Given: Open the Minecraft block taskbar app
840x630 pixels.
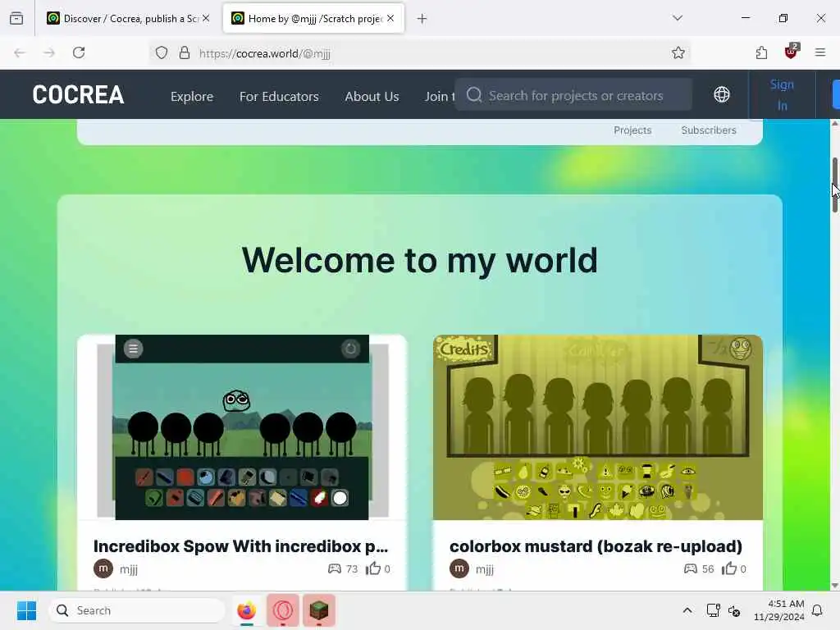Looking at the screenshot, I should coord(319,610).
